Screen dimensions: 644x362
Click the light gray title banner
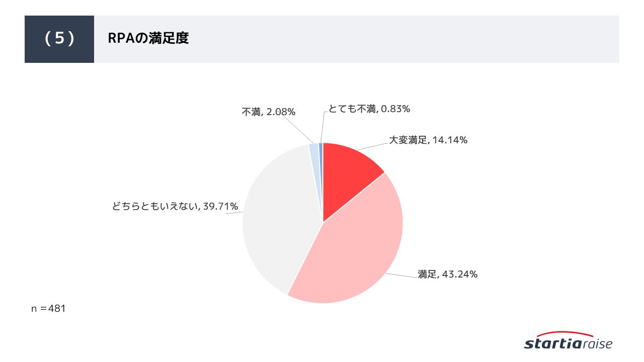[356, 39]
